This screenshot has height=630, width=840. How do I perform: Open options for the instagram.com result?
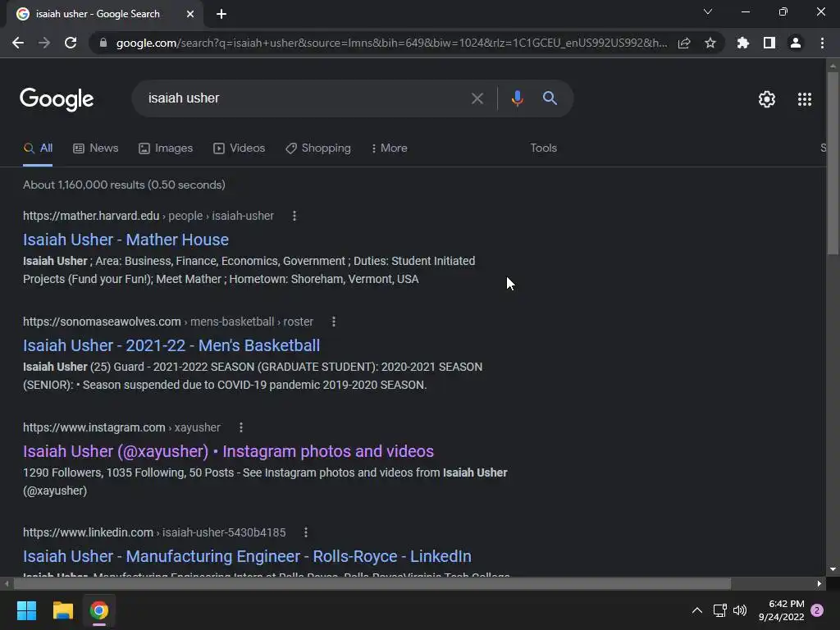point(241,427)
